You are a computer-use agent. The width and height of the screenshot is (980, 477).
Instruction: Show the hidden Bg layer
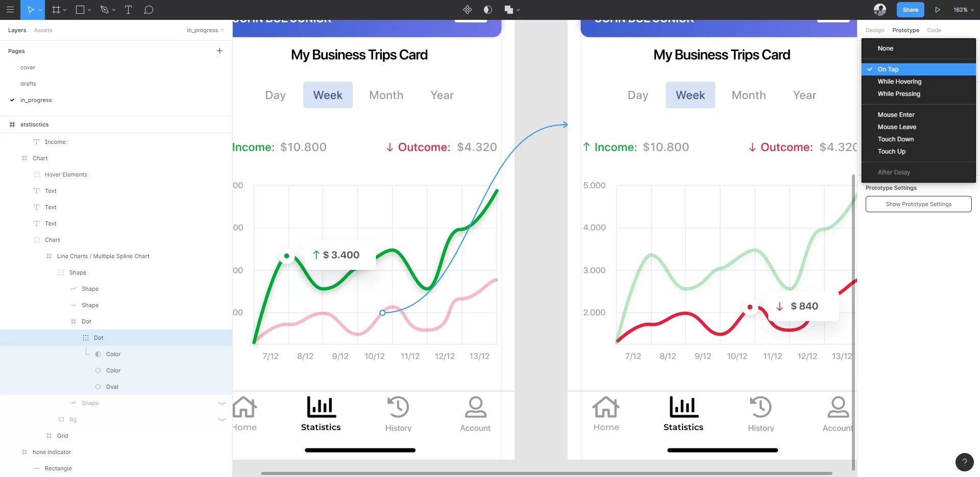222,419
